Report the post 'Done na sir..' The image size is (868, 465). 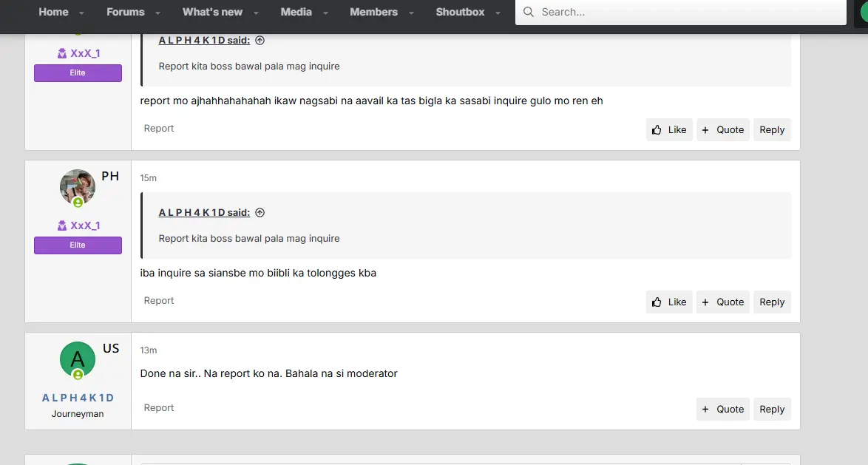(159, 408)
